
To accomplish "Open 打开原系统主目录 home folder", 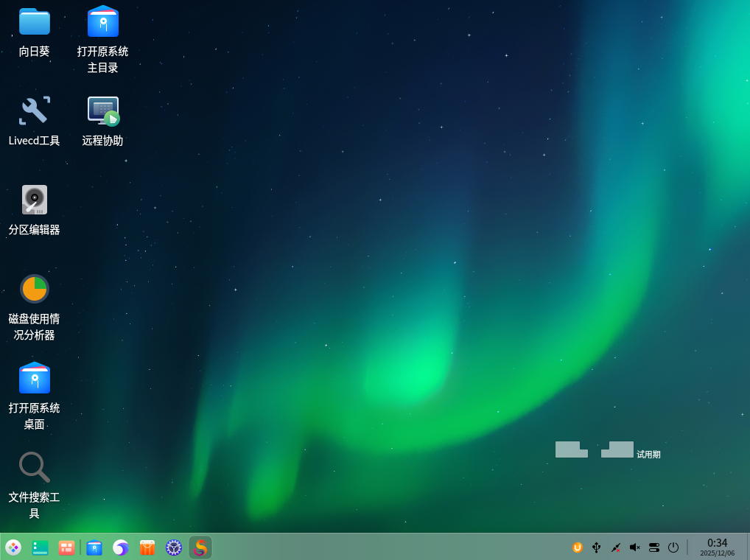I will pos(102,22).
